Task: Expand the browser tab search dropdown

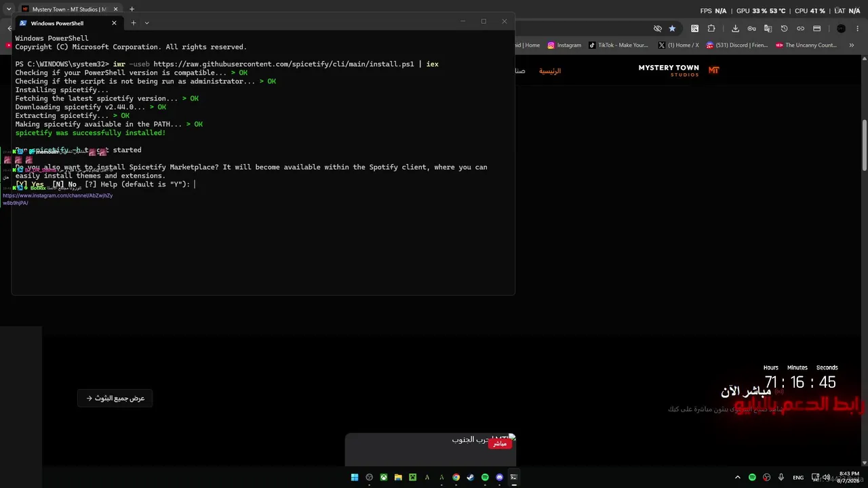Action: [x=9, y=9]
